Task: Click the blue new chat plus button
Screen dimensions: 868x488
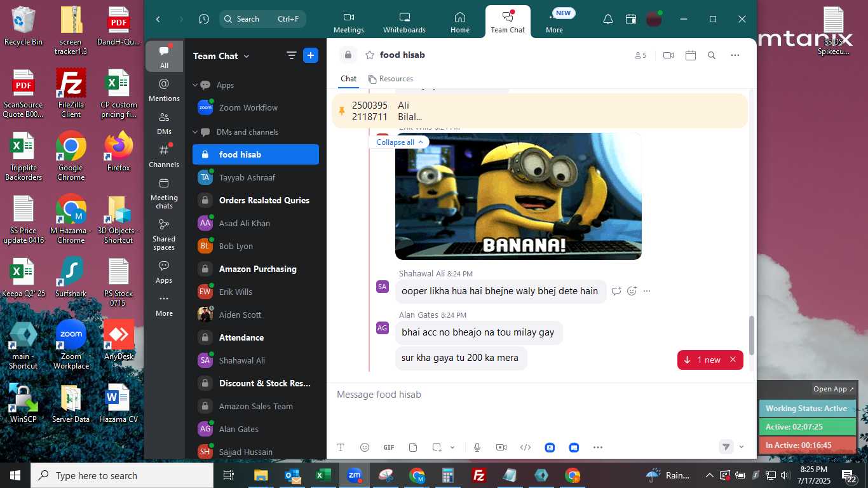Action: point(311,55)
